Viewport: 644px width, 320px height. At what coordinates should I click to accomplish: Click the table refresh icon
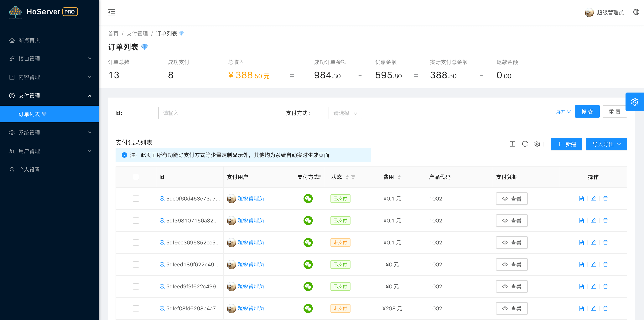525,144
